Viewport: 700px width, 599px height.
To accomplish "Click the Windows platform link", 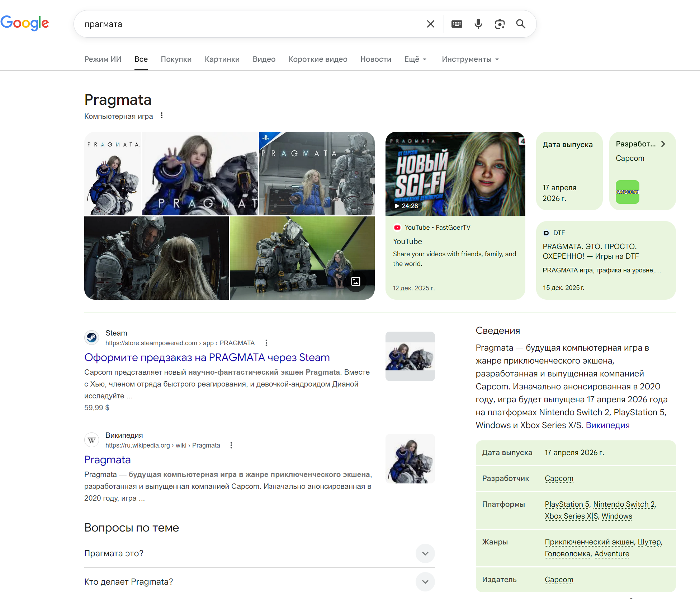I will pyautogui.click(x=617, y=516).
